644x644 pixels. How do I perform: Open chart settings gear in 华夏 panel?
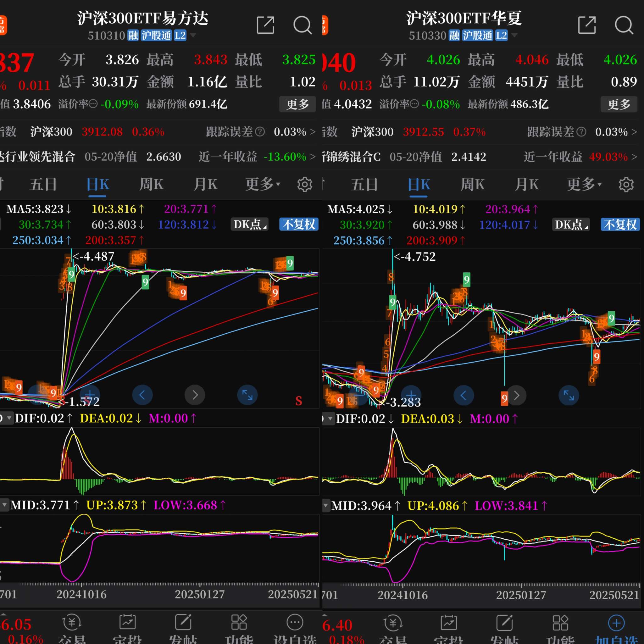(x=626, y=184)
